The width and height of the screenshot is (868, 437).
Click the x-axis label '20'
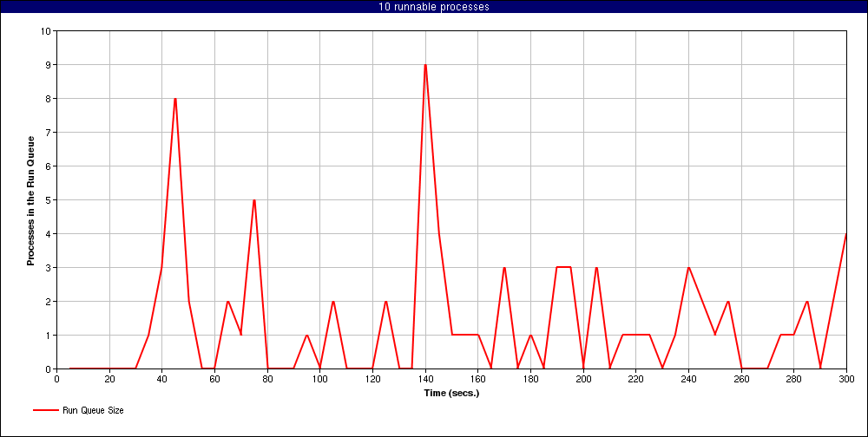109,378
